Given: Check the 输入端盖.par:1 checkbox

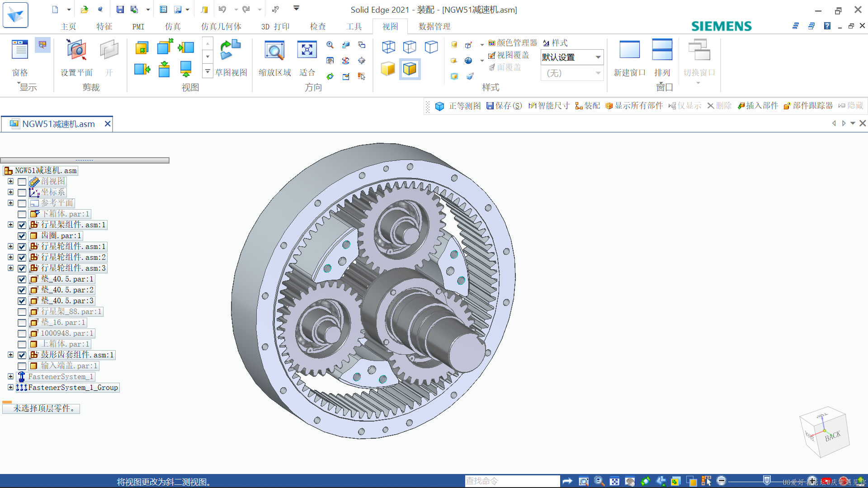Looking at the screenshot, I should [x=22, y=366].
